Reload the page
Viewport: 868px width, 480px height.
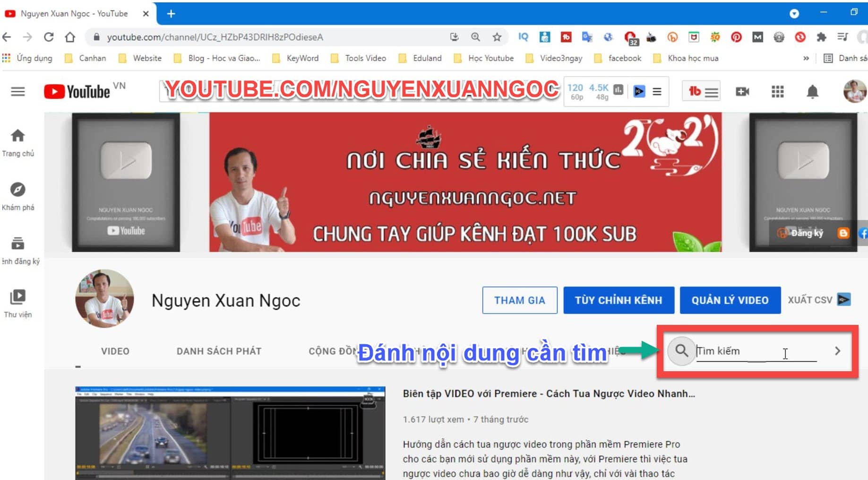(49, 37)
